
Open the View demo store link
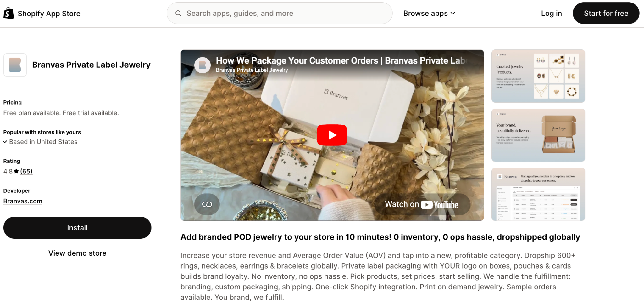point(77,253)
